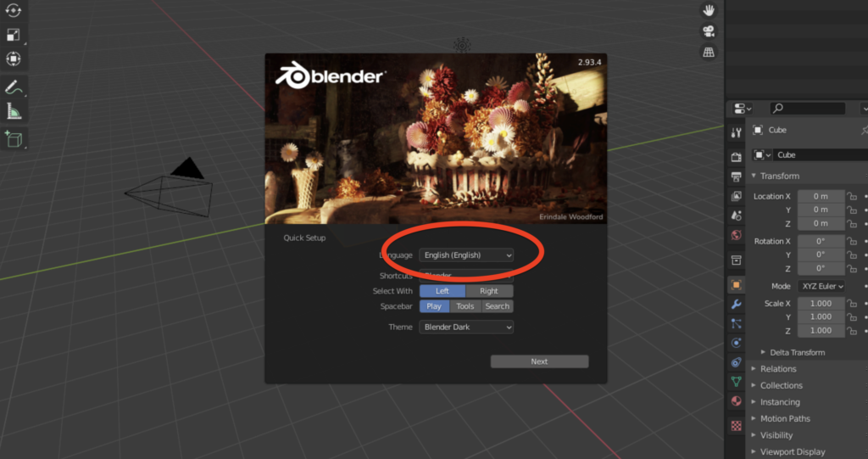Toggle camera view icon in viewport
The width and height of the screenshot is (868, 459).
click(708, 31)
